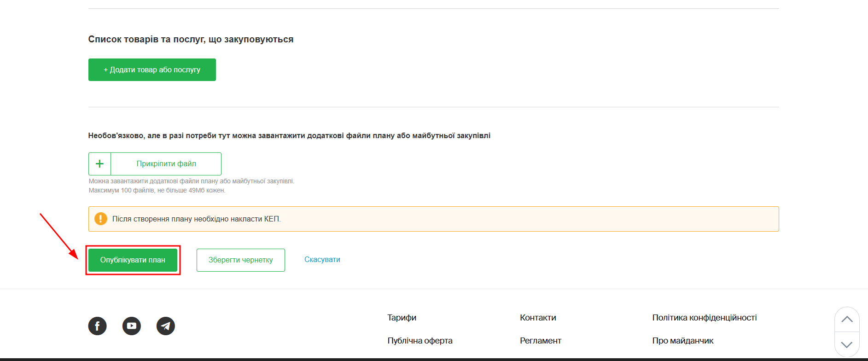Click the 'Список товарів та послуг' heading

pyautogui.click(x=191, y=40)
